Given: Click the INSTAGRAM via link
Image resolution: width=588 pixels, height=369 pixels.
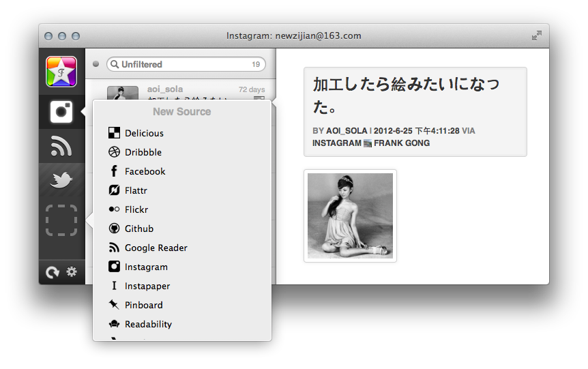Looking at the screenshot, I should click(x=336, y=143).
